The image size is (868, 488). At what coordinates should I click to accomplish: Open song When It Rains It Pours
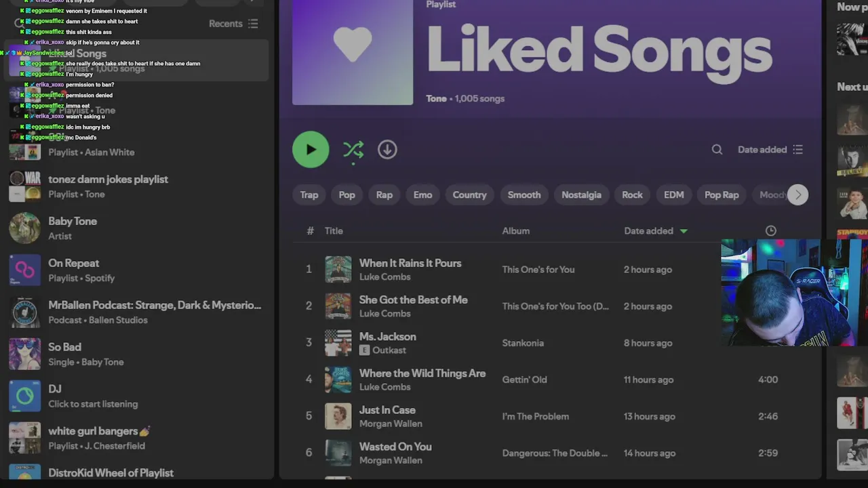pos(410,263)
